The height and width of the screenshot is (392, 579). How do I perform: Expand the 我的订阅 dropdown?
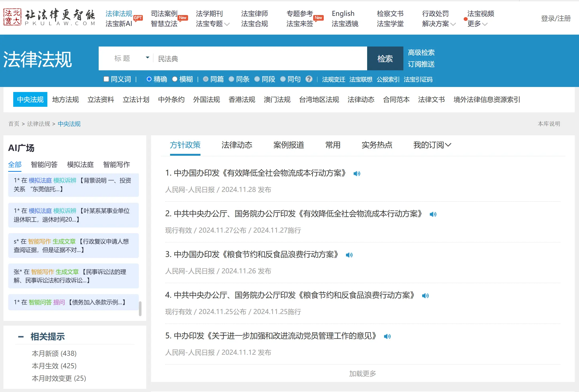click(x=432, y=145)
